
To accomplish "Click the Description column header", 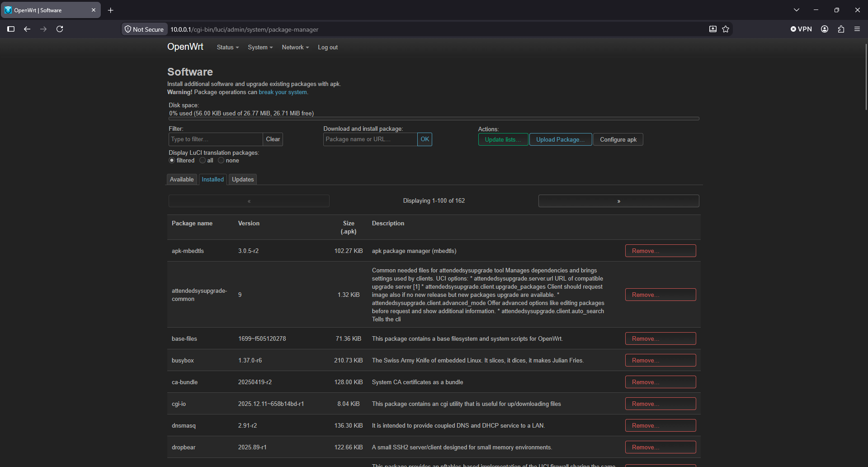I will tap(388, 224).
